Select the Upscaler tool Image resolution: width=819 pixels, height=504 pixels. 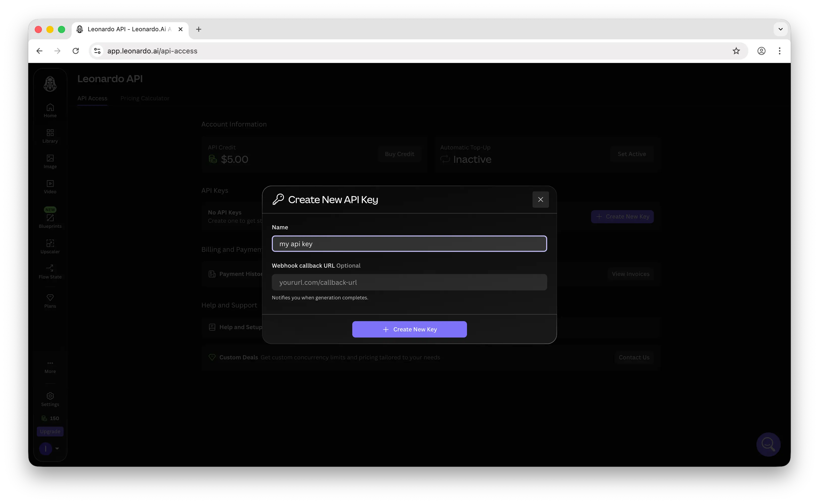click(50, 246)
